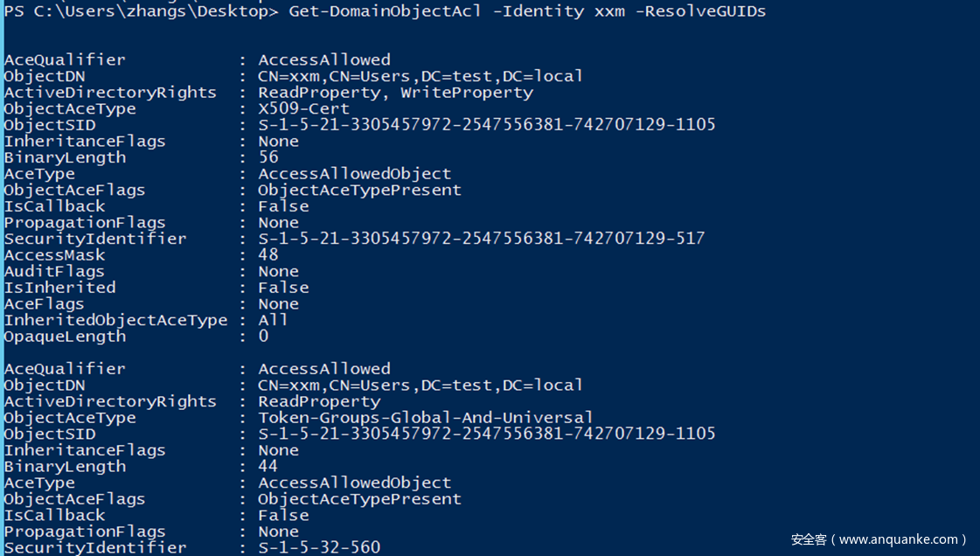Screen dimensions: 980x556
Task: Click the IsInherited property label
Action: [x=59, y=288]
